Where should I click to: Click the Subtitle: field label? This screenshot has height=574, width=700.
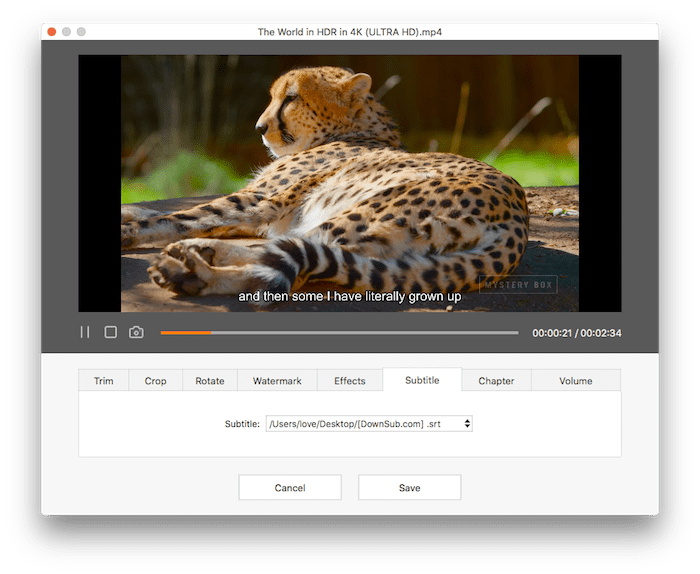[242, 424]
